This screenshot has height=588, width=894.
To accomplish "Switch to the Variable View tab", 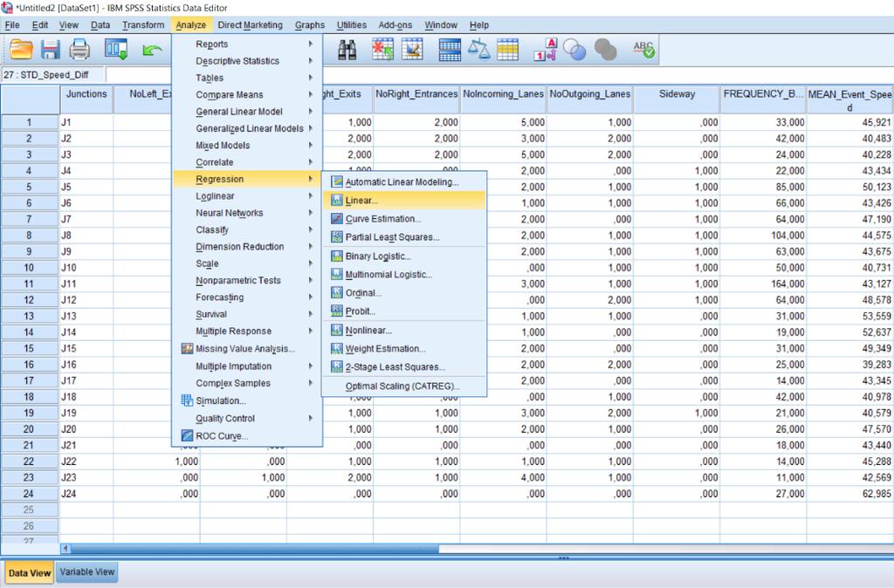I will 87,571.
